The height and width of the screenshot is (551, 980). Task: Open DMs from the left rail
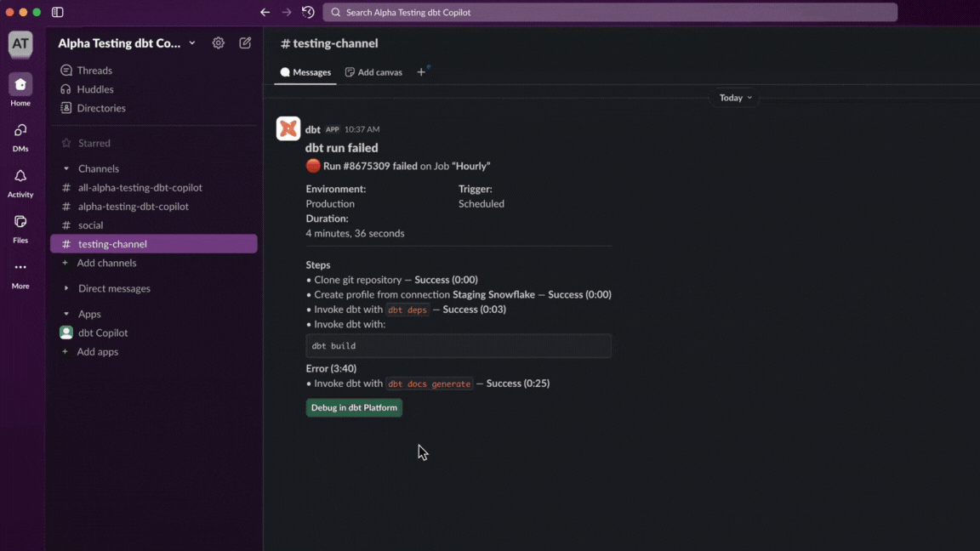(x=20, y=138)
